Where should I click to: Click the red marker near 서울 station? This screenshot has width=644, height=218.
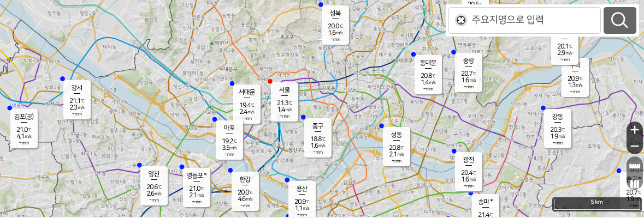270,82
